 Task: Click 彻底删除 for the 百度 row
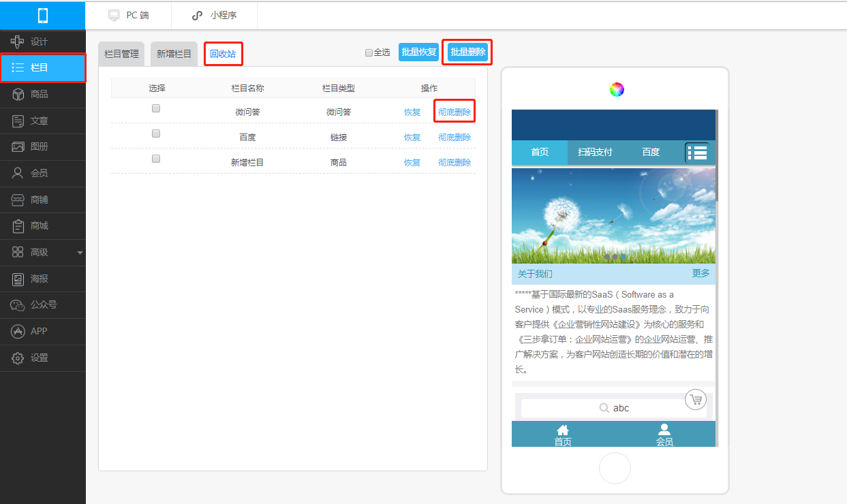[x=455, y=137]
